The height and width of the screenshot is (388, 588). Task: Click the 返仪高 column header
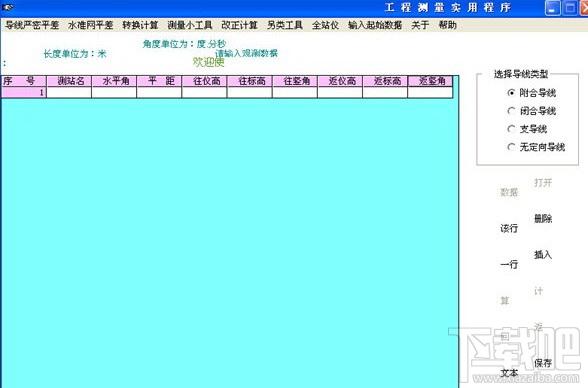pyautogui.click(x=340, y=81)
